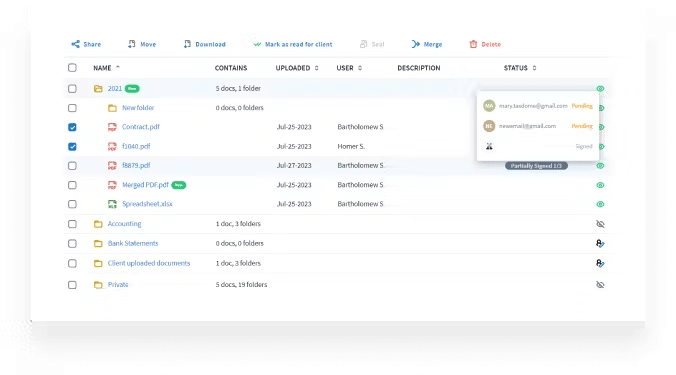Open the Spreadsheet.xlsx file

147,204
